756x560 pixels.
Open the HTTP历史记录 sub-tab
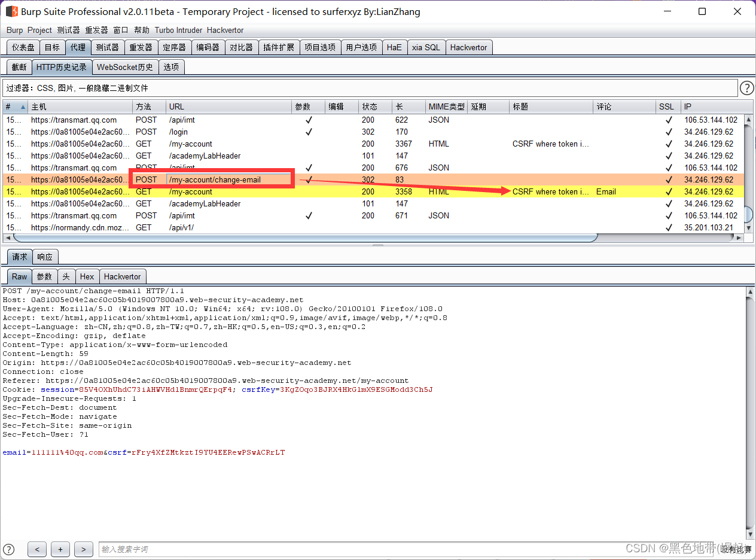point(62,67)
